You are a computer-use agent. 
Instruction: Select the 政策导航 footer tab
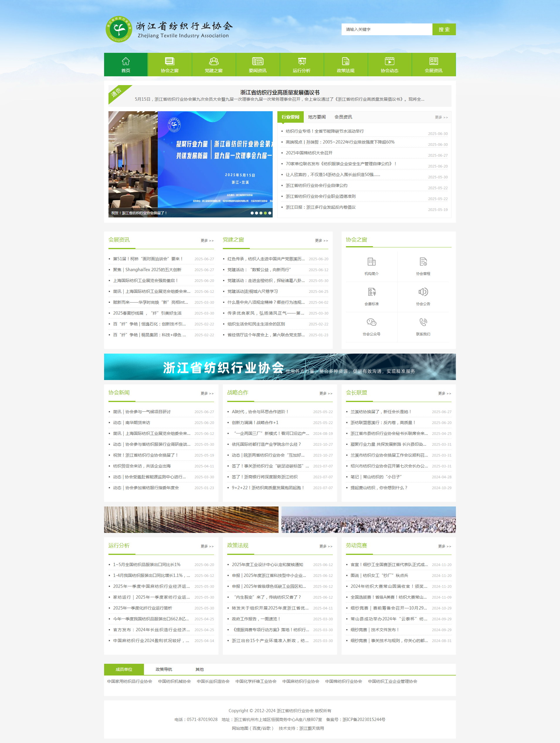click(x=164, y=669)
